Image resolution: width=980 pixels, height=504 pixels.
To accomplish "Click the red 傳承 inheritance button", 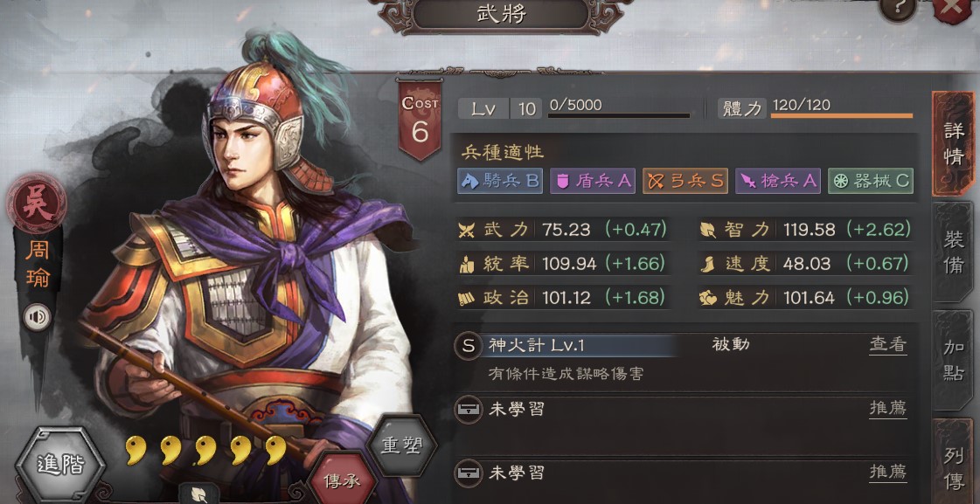I will tap(342, 480).
